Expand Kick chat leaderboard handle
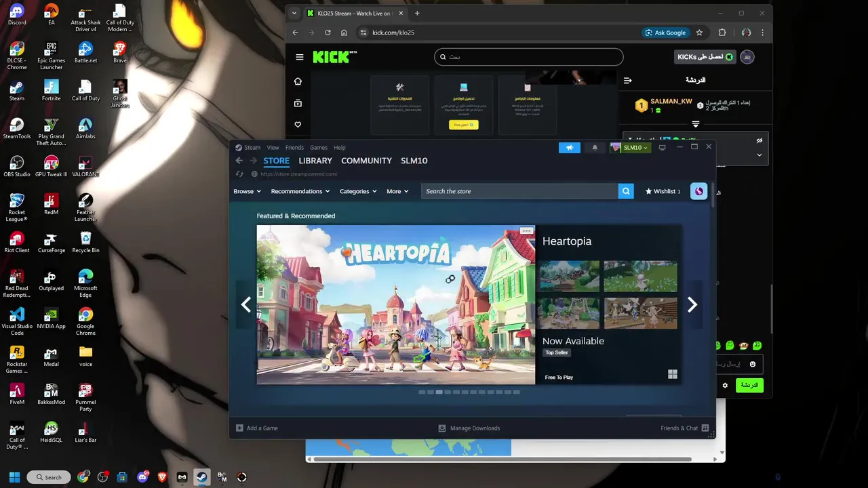Screen dimensions: 868x488 coord(695,124)
